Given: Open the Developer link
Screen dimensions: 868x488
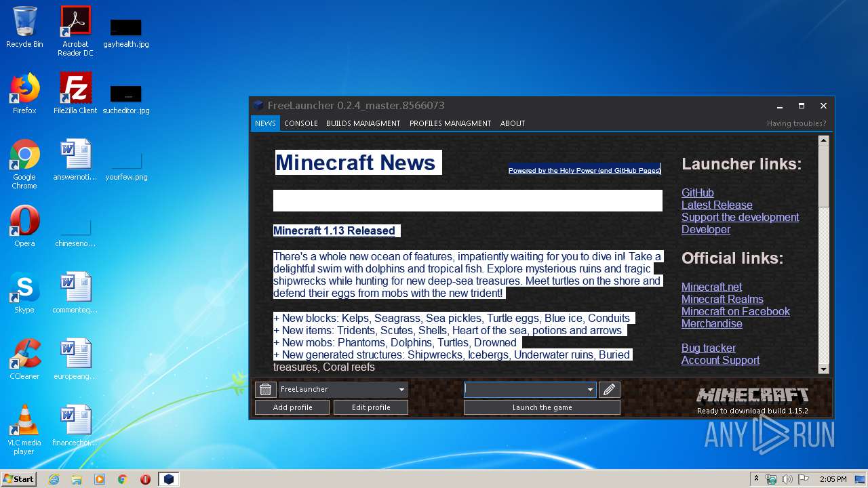Looking at the screenshot, I should (x=706, y=229).
